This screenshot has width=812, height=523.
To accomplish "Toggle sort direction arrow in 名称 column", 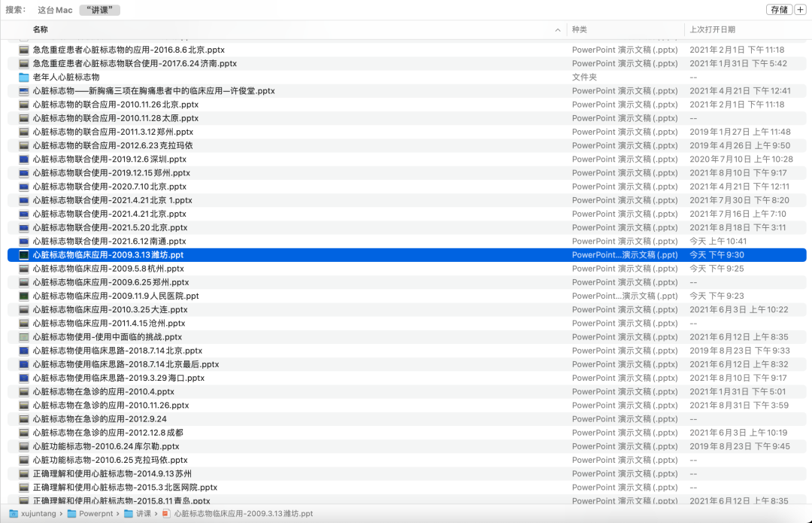I will 558,30.
